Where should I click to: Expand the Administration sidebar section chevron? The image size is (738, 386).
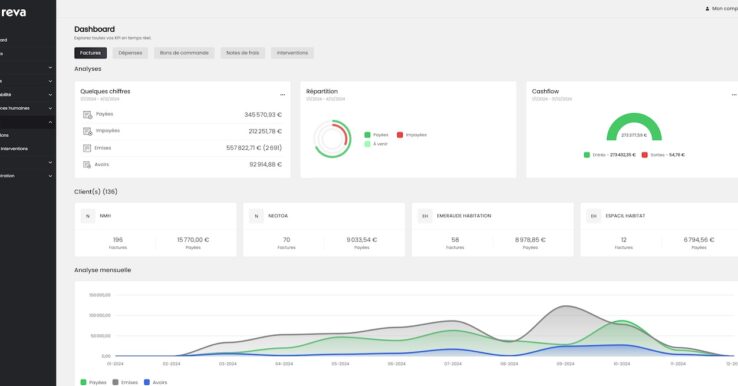50,176
